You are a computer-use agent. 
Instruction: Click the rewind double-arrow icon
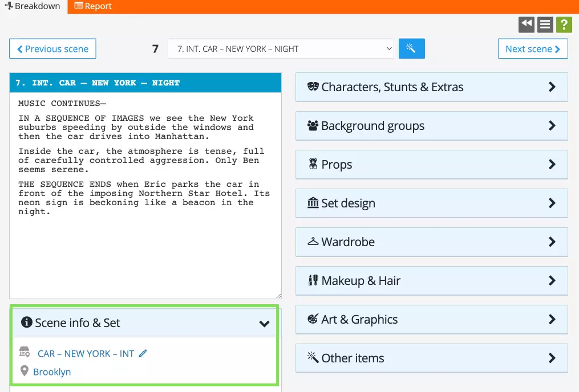pyautogui.click(x=526, y=24)
